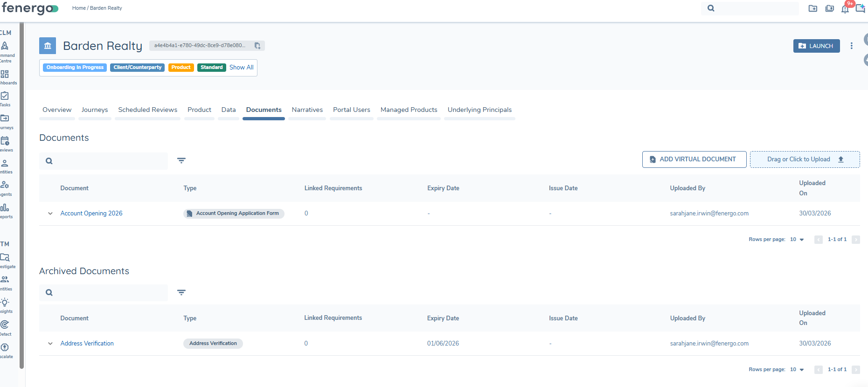868x387 pixels.
Task: Open the Tasks sidebar icon
Action: click(5, 96)
